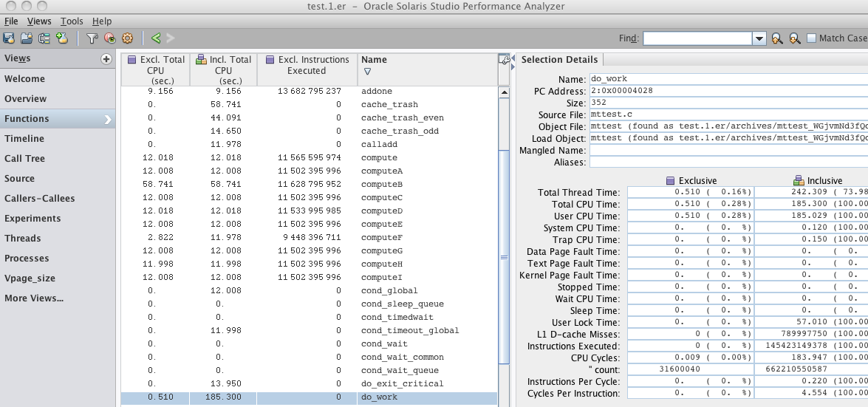
Task: Select the computeF function row
Action: click(309, 237)
